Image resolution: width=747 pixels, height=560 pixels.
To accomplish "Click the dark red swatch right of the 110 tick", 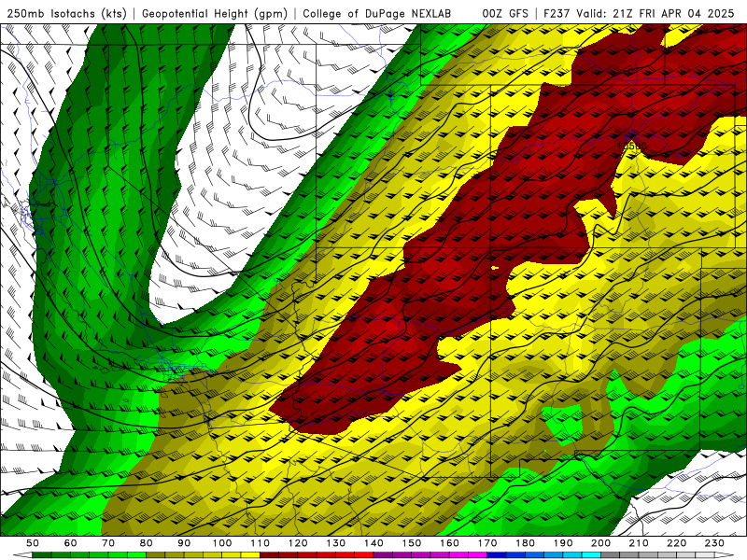I will [x=269, y=555].
